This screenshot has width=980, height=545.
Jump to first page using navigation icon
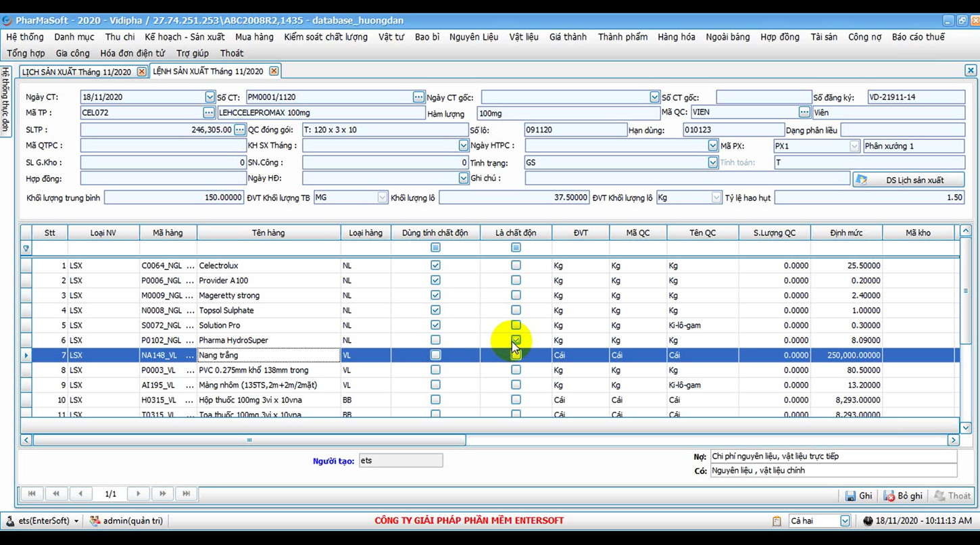point(31,494)
